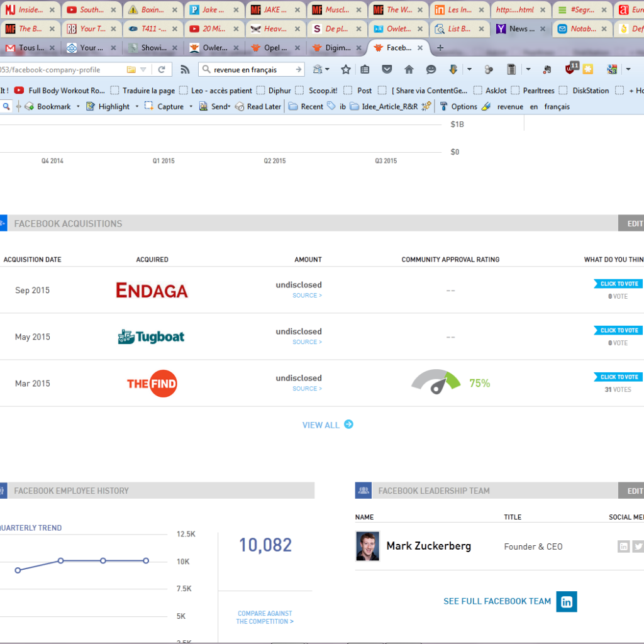
Task: Click first data point on employee trend line
Action: coord(18,570)
